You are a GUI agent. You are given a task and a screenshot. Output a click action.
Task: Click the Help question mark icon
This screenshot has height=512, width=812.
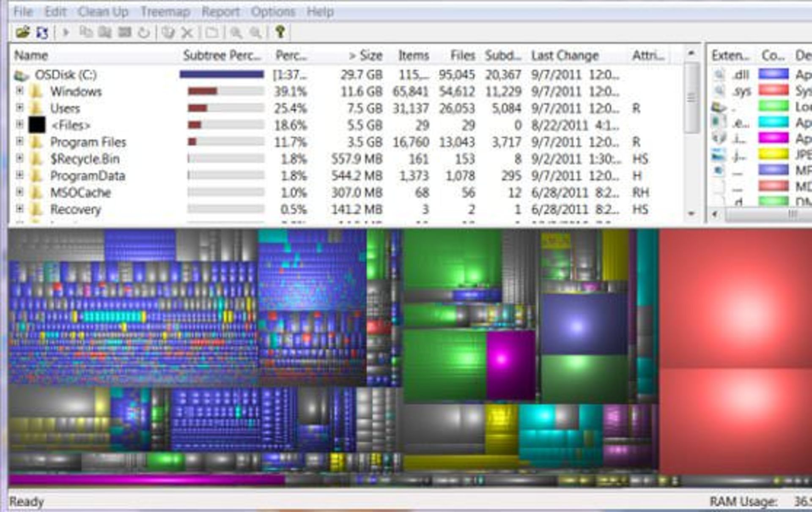(280, 32)
